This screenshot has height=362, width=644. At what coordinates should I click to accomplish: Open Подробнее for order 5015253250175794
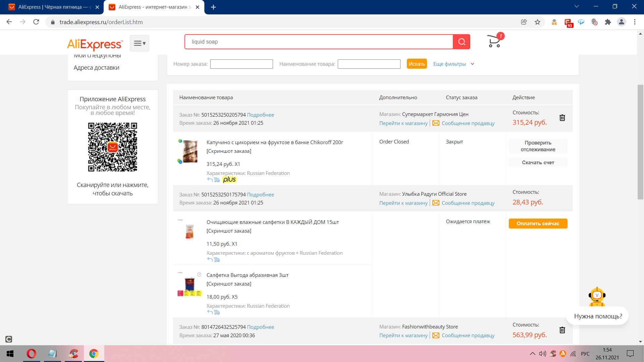point(261,195)
